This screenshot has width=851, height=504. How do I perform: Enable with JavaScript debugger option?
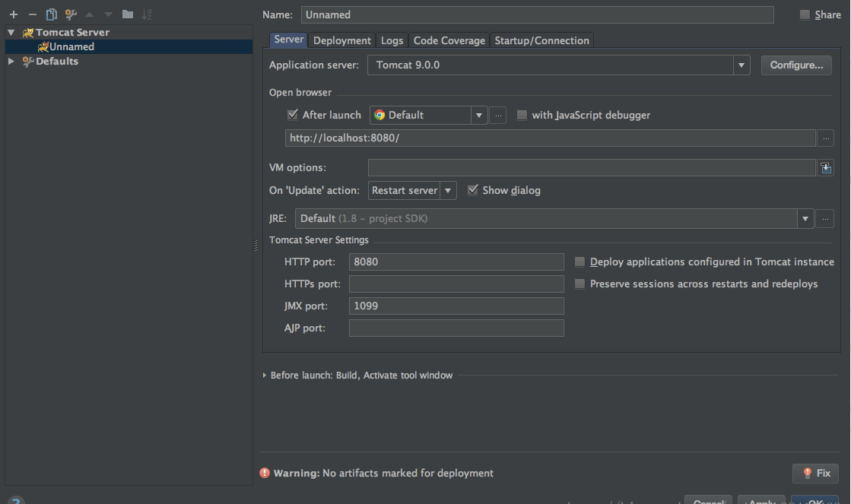522,115
